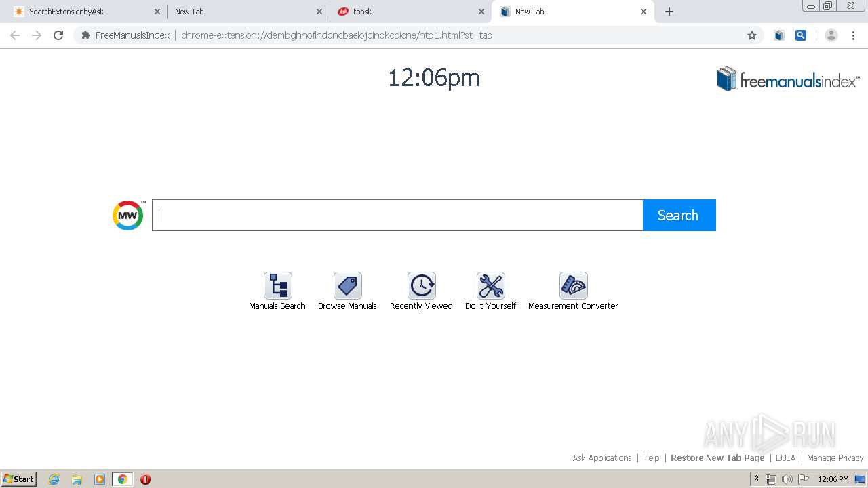Click the MW logo beside search box

click(128, 216)
